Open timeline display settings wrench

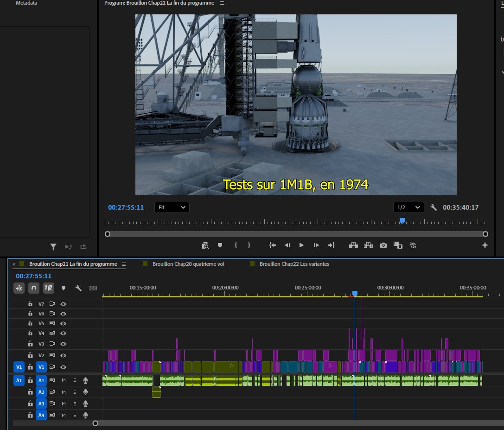tap(78, 288)
